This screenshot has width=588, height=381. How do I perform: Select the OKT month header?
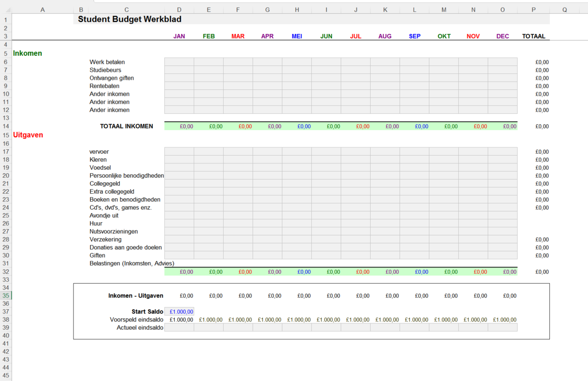point(444,36)
